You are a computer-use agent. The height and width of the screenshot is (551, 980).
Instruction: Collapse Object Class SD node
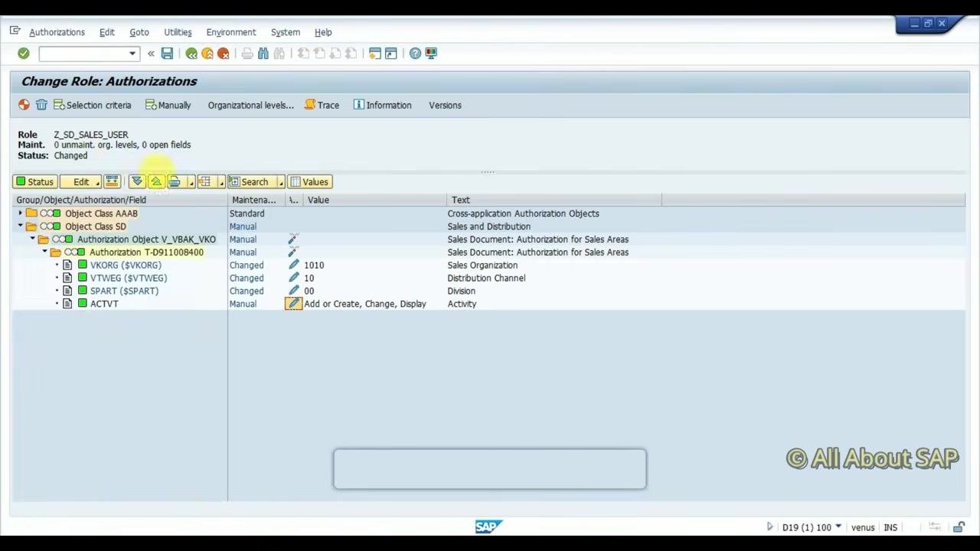coord(21,227)
